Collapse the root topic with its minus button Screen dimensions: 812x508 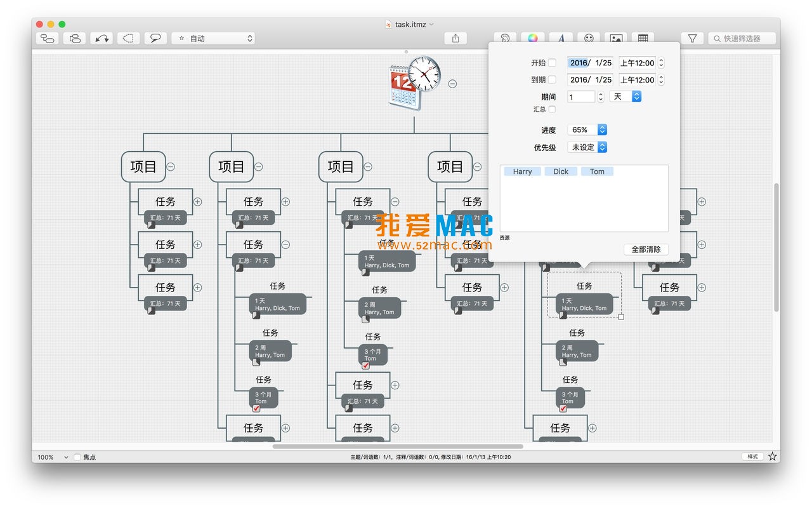(452, 83)
